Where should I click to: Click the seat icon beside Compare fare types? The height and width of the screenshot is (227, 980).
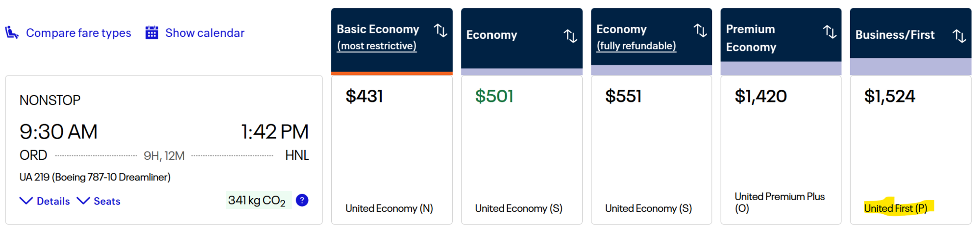12,33
